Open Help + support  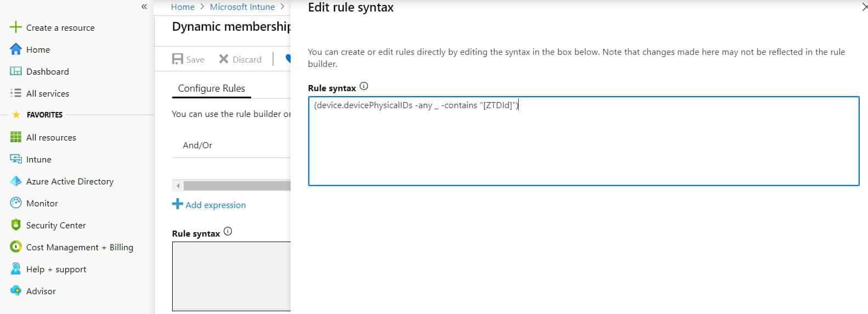[56, 269]
